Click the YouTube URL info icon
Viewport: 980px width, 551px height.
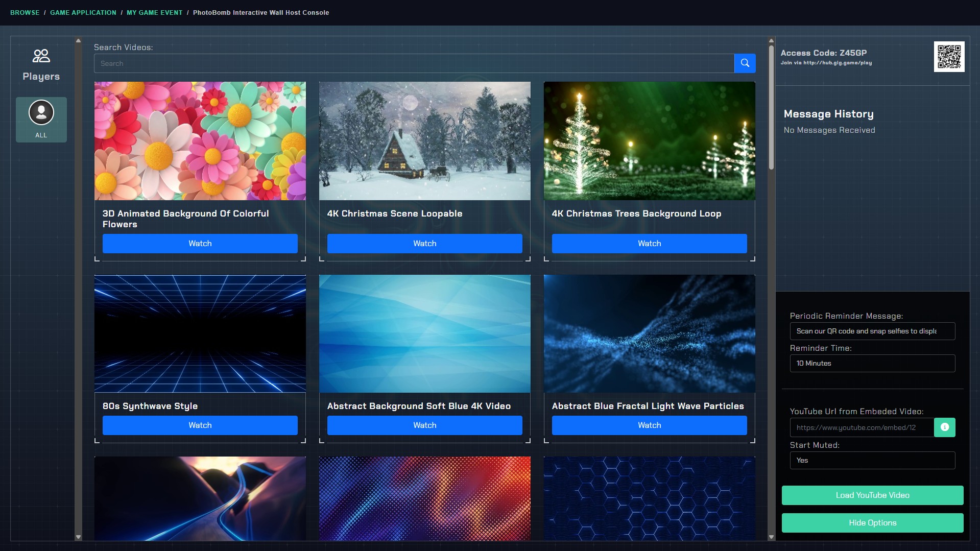tap(944, 427)
